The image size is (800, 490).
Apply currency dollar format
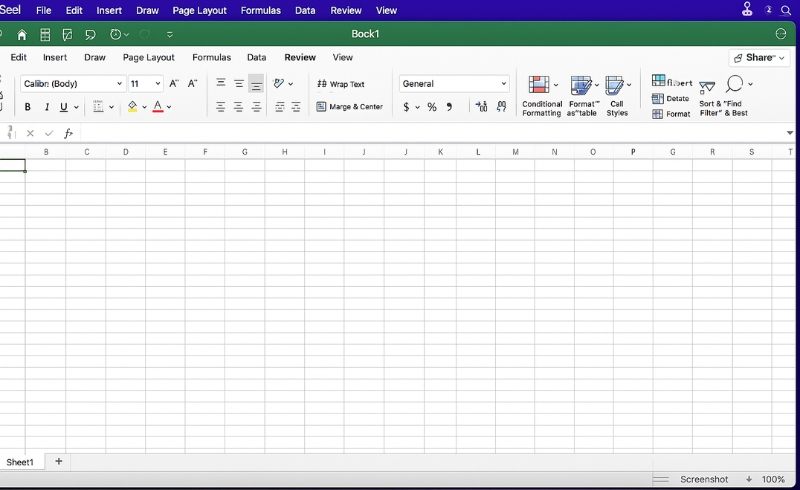406,107
